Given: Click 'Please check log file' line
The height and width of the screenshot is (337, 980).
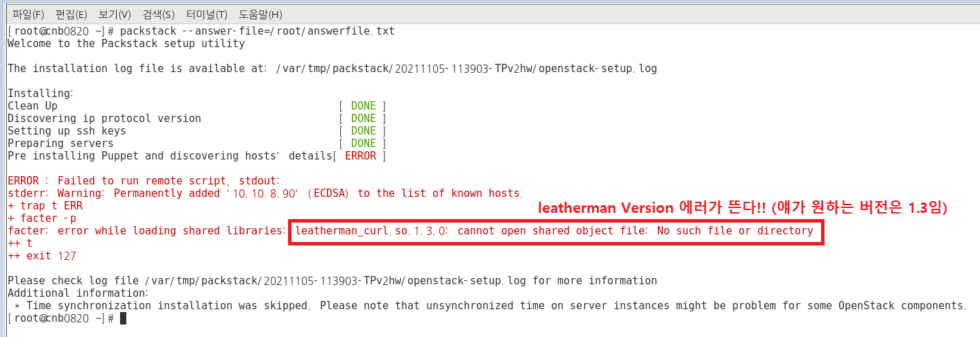Looking at the screenshot, I should (x=332, y=281).
